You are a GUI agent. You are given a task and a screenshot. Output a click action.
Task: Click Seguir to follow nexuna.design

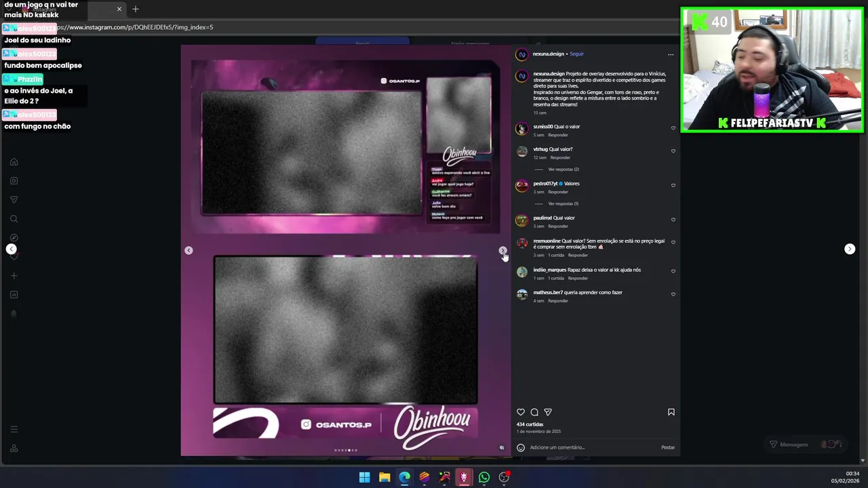(576, 54)
